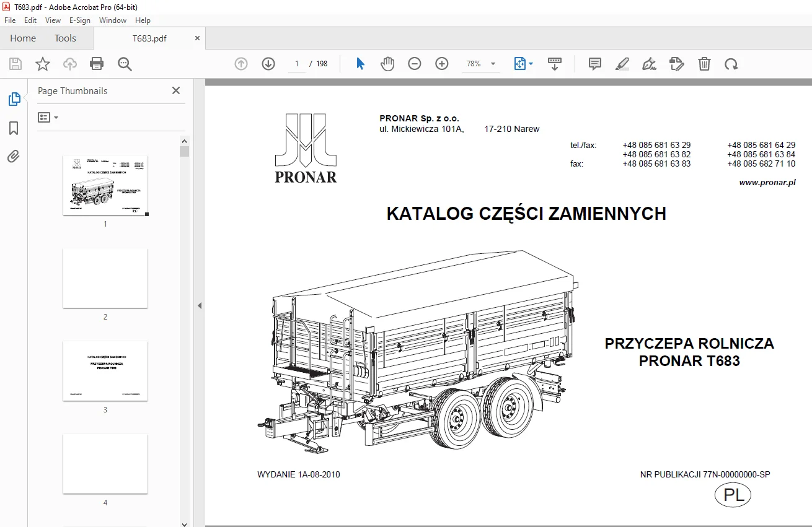Click the current page number field

pos(297,64)
